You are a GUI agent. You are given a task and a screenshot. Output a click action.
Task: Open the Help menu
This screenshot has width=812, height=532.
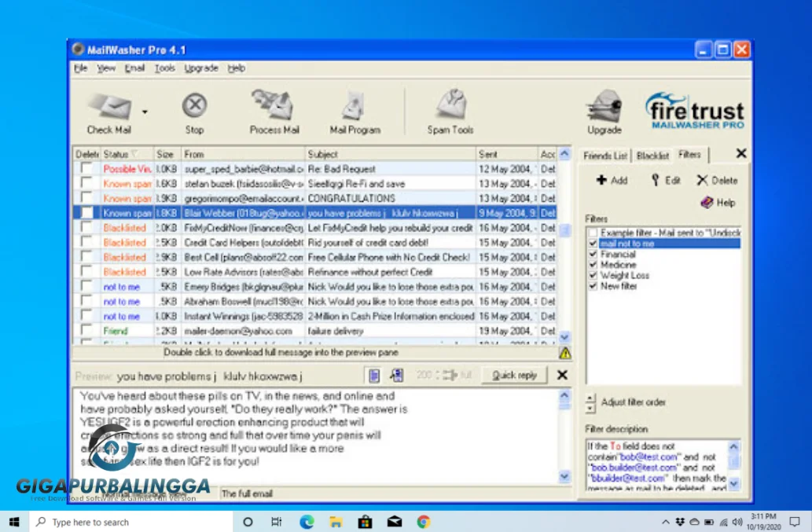coord(236,68)
